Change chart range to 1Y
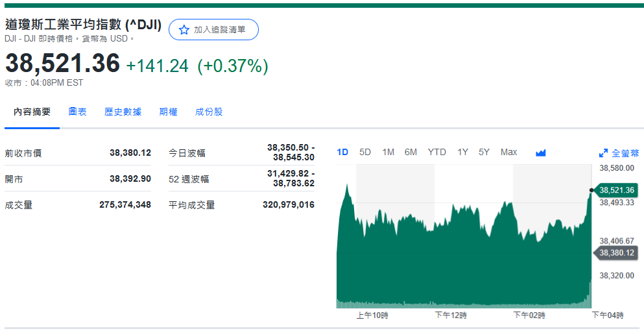This screenshot has height=333, width=644. [462, 152]
